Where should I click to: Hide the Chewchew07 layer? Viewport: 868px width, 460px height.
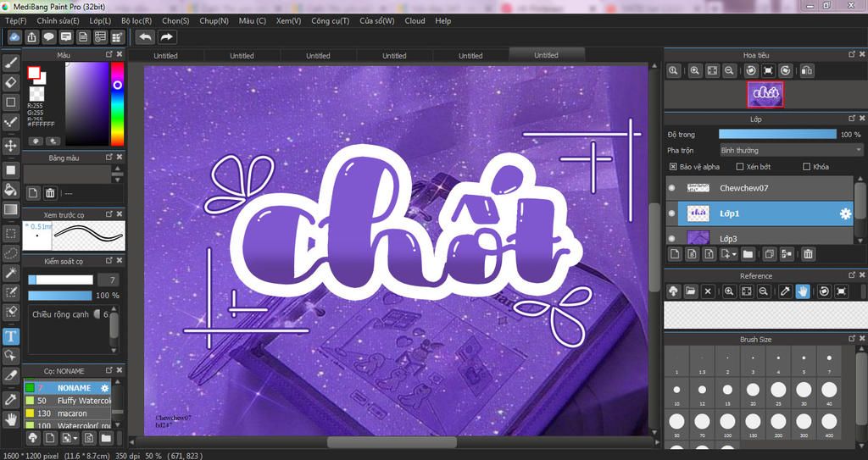(x=672, y=188)
